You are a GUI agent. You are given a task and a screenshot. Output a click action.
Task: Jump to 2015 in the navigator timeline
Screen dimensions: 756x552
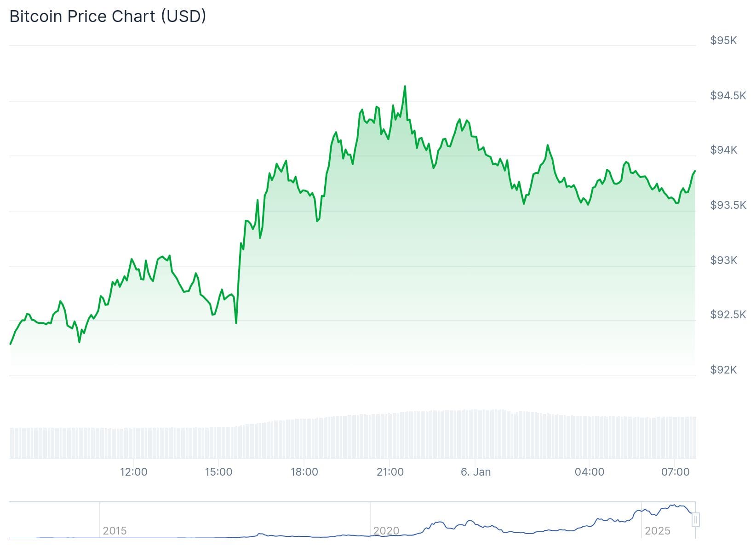click(x=115, y=531)
